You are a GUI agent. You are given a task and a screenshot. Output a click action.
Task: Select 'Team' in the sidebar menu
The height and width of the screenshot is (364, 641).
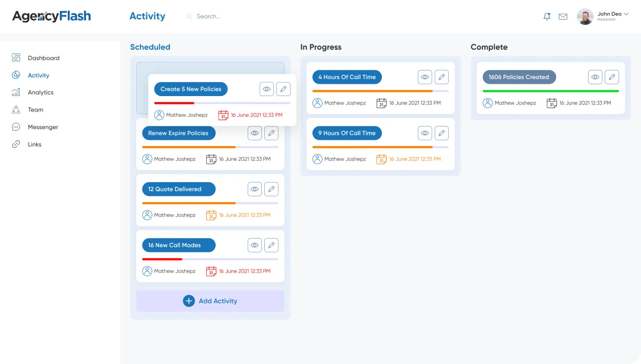tap(35, 109)
